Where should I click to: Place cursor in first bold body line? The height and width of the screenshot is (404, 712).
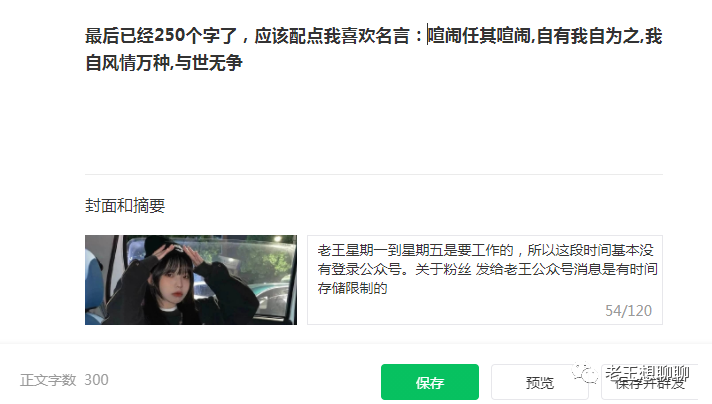click(373, 35)
